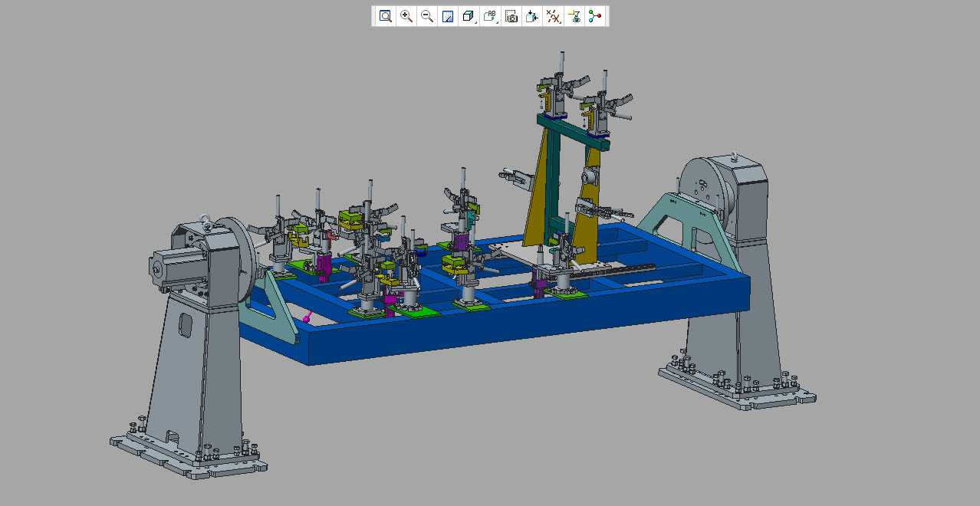Click the perspective view icon with arrows
The image size is (980, 506).
[x=532, y=16]
